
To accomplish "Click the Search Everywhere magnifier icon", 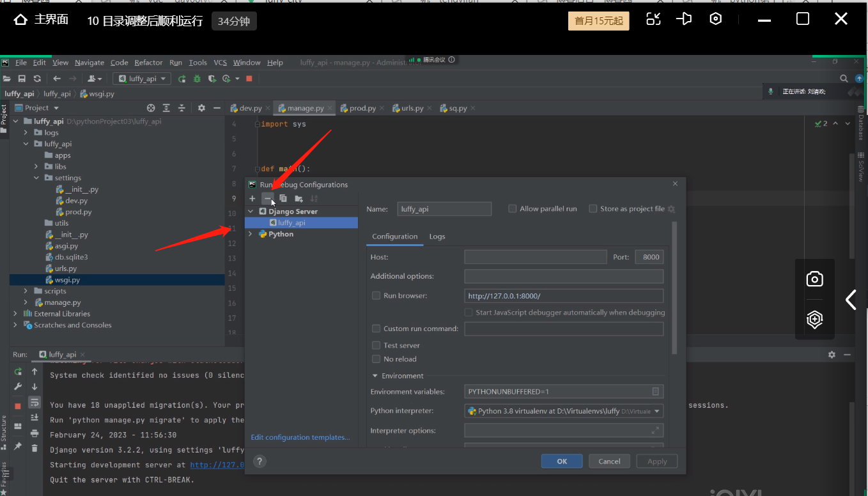I will point(844,79).
